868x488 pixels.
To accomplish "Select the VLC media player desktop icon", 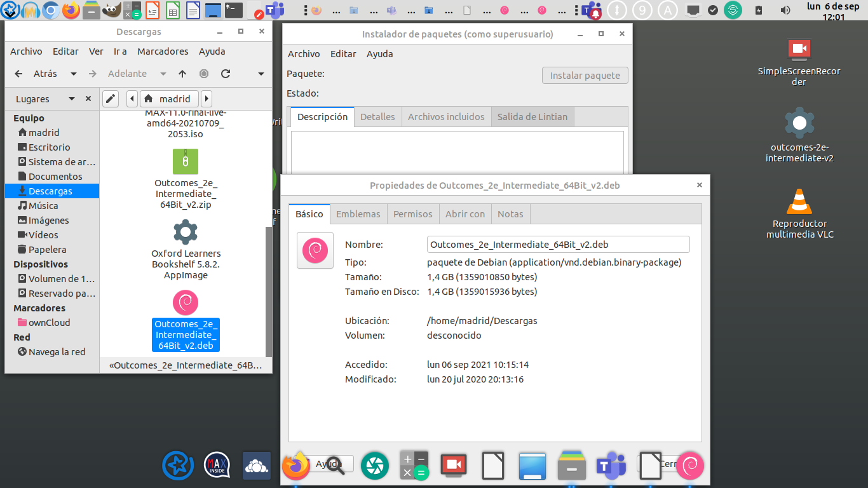I will click(x=799, y=213).
